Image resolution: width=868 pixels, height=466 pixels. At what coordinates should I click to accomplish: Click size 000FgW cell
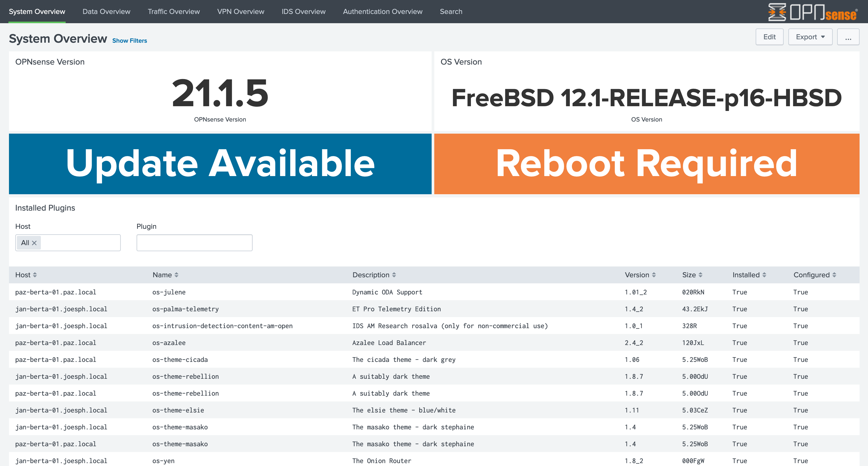[693, 461]
